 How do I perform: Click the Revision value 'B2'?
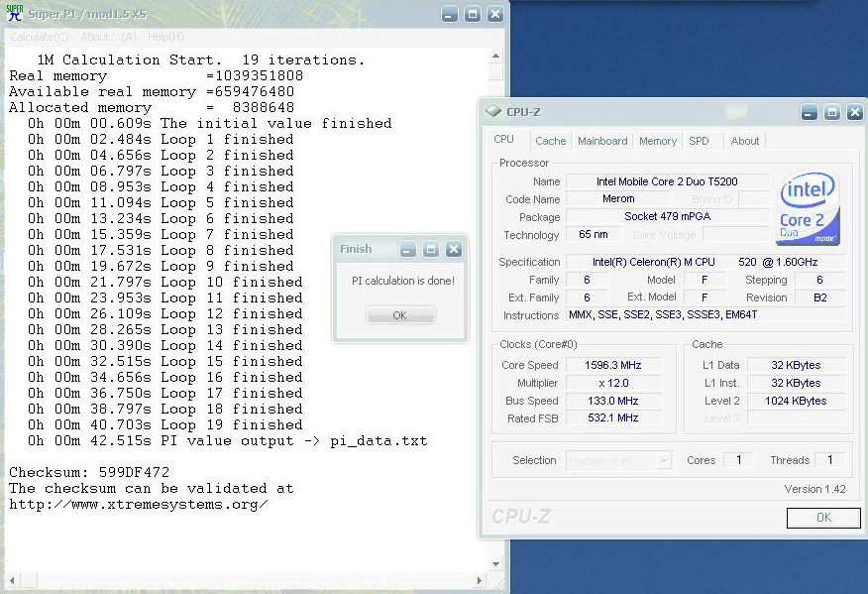pos(819,297)
